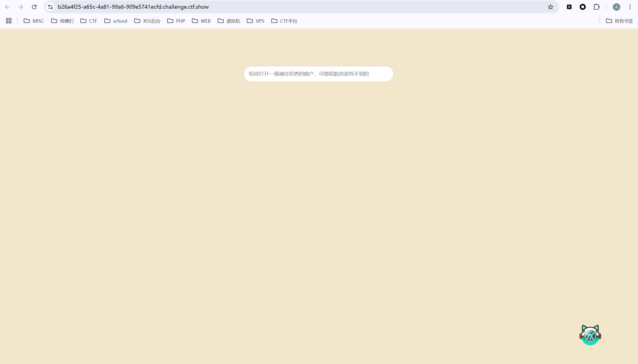The height and width of the screenshot is (364, 638).
Task: Open the browser profile avatar A
Action: point(616,7)
